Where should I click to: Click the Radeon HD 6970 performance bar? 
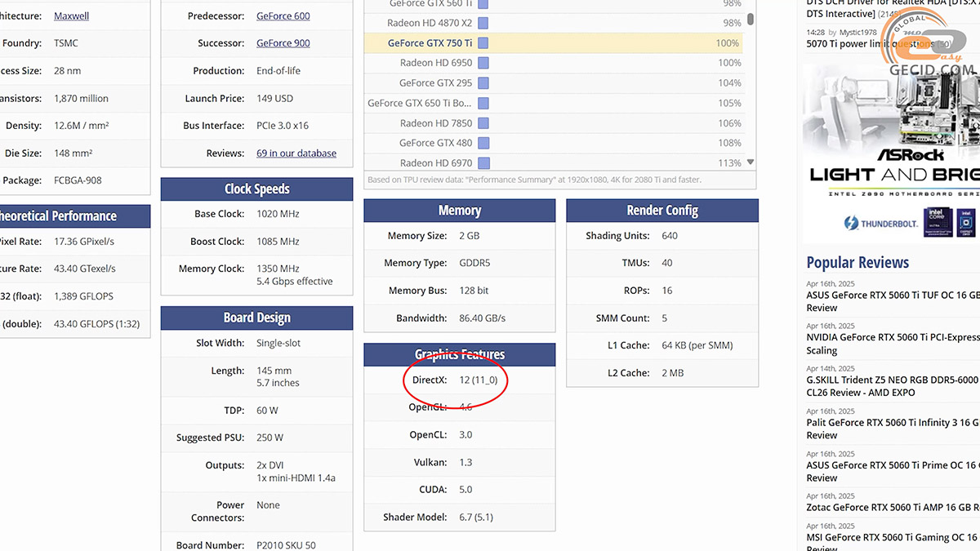pos(483,162)
